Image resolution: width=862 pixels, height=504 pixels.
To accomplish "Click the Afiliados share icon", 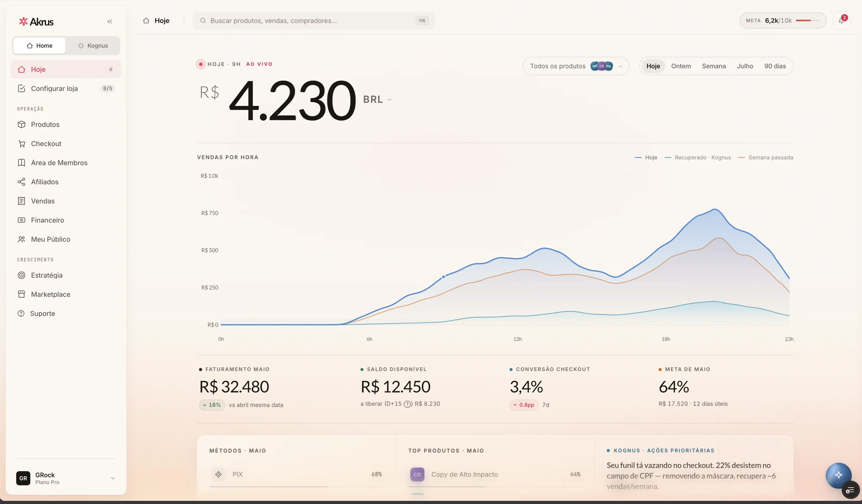I will pyautogui.click(x=22, y=182).
